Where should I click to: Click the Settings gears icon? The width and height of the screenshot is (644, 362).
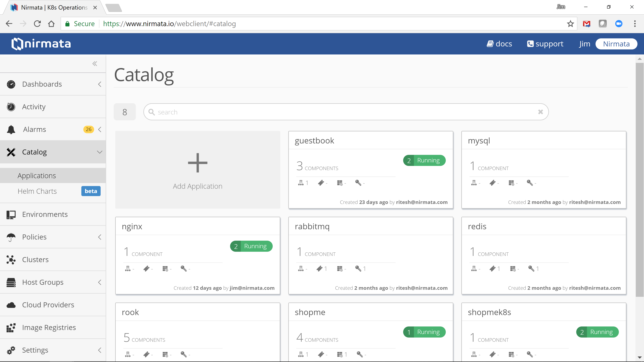pos(11,350)
